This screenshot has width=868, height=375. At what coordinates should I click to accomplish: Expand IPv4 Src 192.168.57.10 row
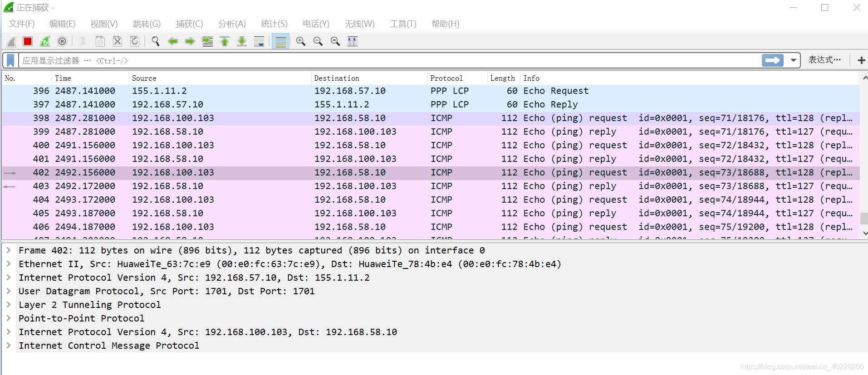[8, 278]
